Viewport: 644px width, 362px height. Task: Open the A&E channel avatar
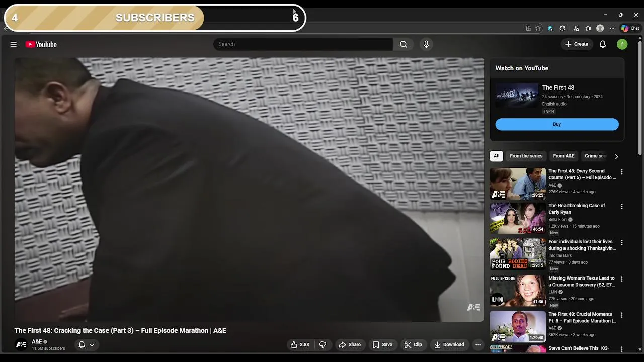coord(21,345)
